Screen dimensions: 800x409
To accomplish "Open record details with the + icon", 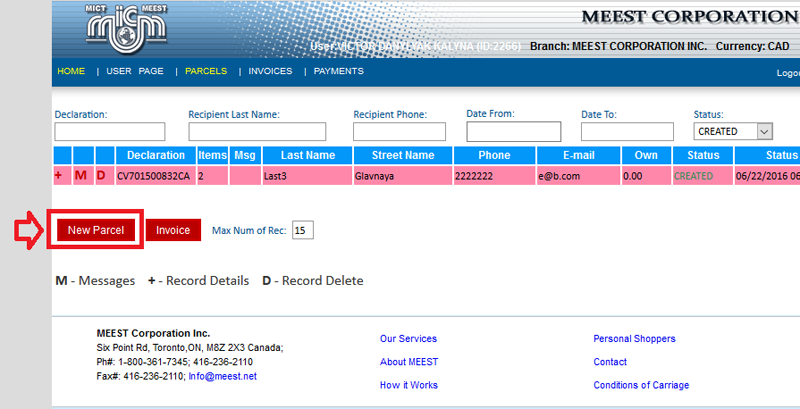I will (x=58, y=175).
